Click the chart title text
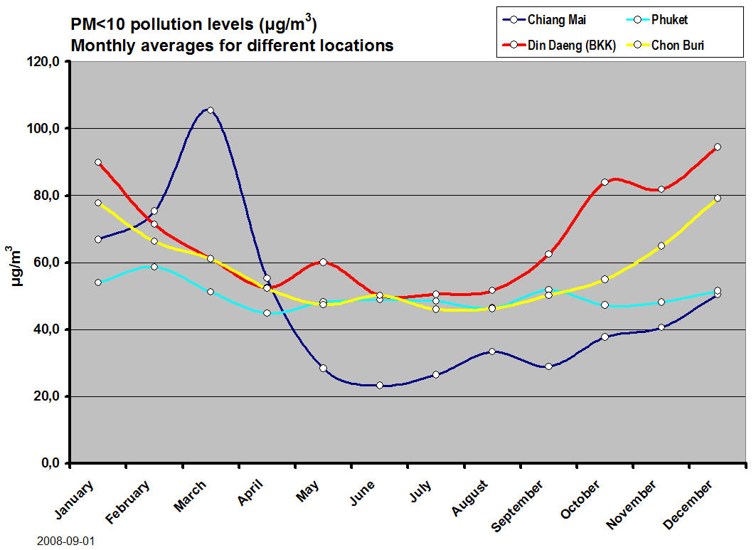 231,36
